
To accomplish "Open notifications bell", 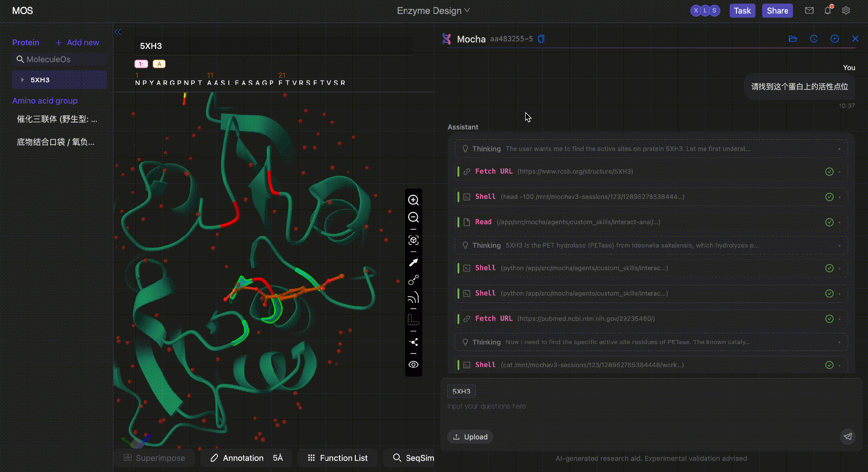I will coord(828,10).
